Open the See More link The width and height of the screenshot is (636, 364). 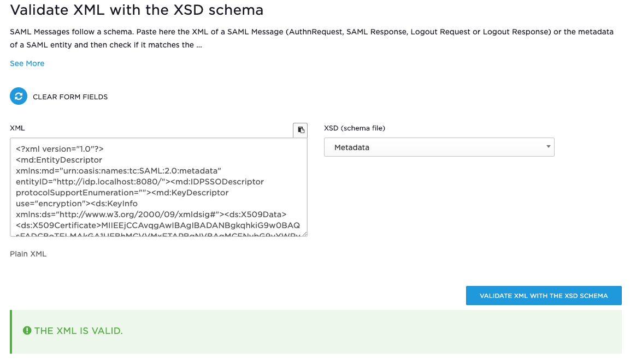coord(27,63)
